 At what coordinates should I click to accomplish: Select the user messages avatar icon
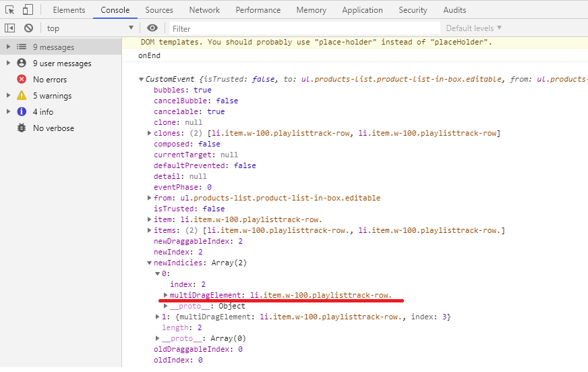(22, 63)
